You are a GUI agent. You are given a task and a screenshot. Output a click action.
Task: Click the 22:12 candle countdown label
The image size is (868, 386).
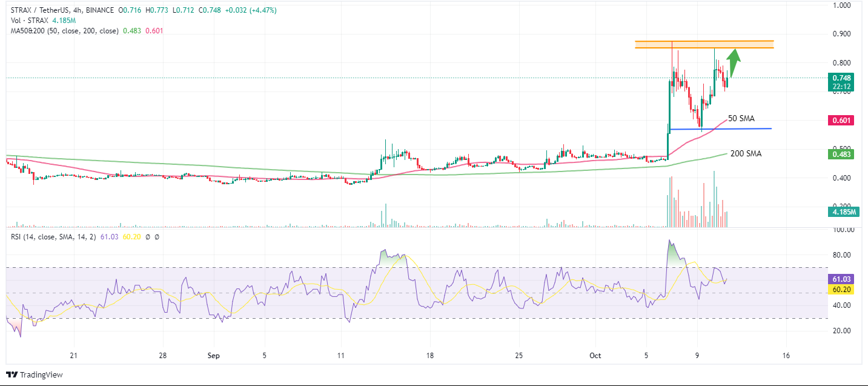[x=842, y=86]
